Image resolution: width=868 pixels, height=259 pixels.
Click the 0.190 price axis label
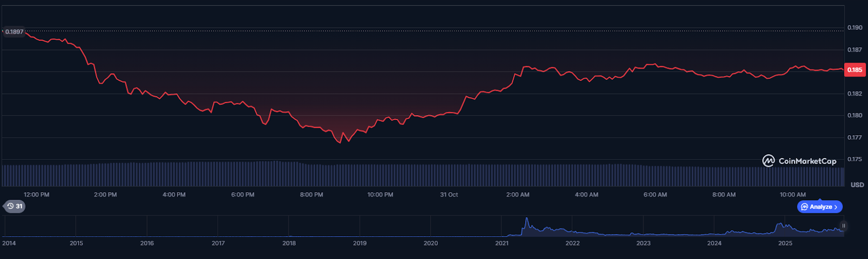click(x=854, y=28)
